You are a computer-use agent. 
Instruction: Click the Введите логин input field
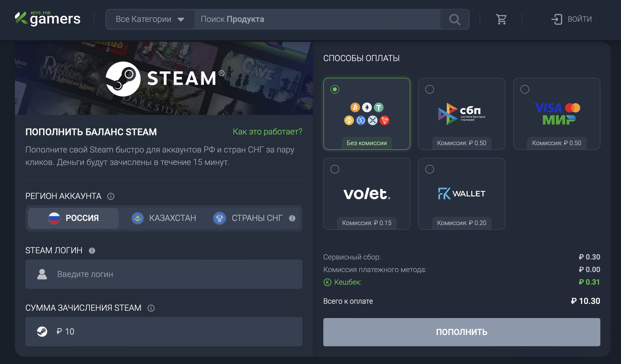point(164,274)
